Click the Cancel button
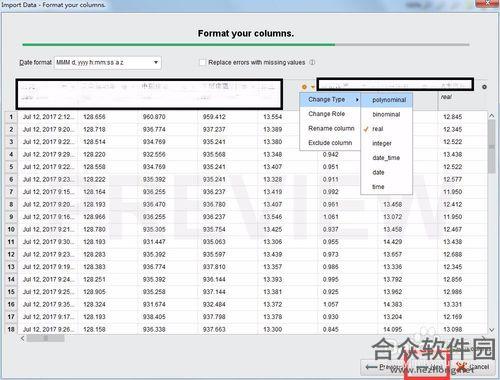Screen dimensions: 500x380 coord(472,367)
